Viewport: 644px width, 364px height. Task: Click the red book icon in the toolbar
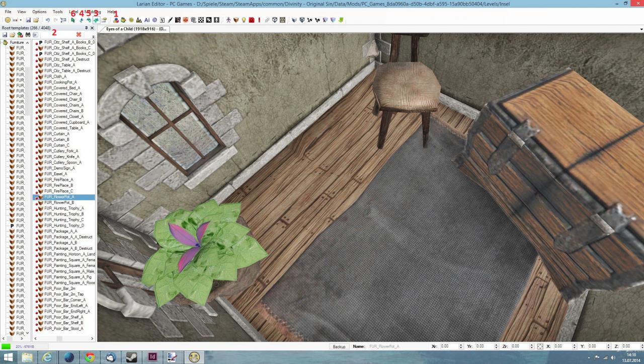[251, 20]
